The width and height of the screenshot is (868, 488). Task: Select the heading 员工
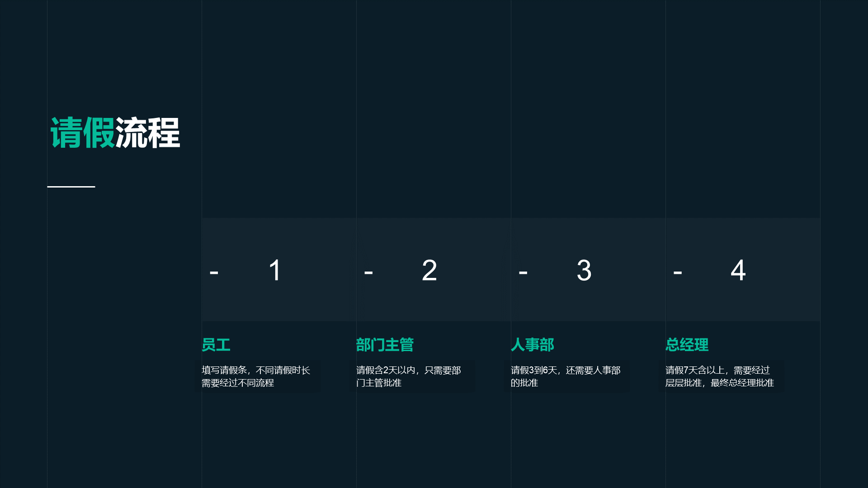(x=216, y=345)
